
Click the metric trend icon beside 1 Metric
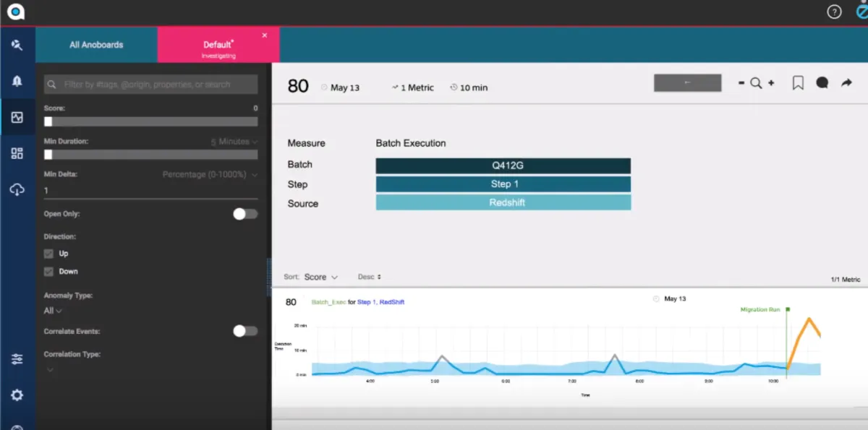396,87
